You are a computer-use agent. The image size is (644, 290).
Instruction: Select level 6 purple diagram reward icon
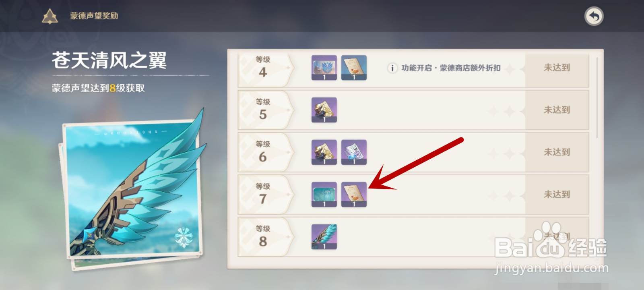354,152
